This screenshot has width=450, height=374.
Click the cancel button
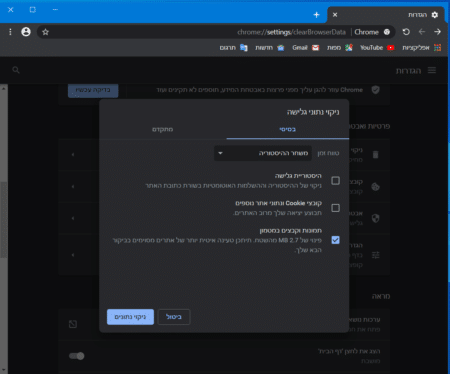click(x=174, y=317)
